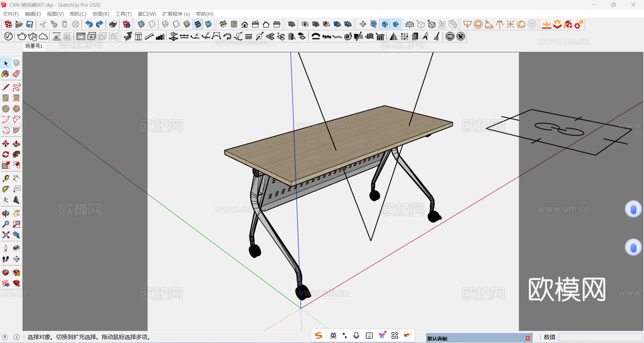Select the Orbit tool

[x=6, y=214]
